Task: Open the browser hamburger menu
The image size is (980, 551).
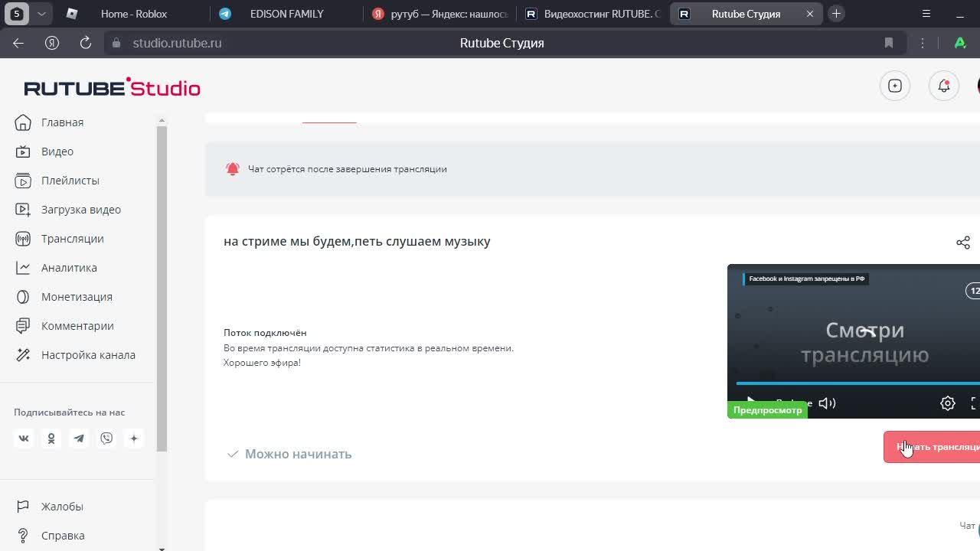Action: 926,14
